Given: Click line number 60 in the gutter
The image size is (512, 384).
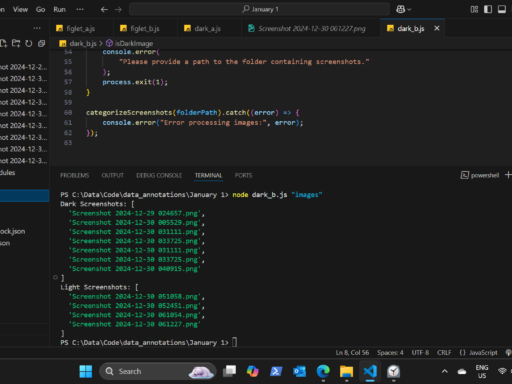Looking at the screenshot, I should (x=68, y=113).
